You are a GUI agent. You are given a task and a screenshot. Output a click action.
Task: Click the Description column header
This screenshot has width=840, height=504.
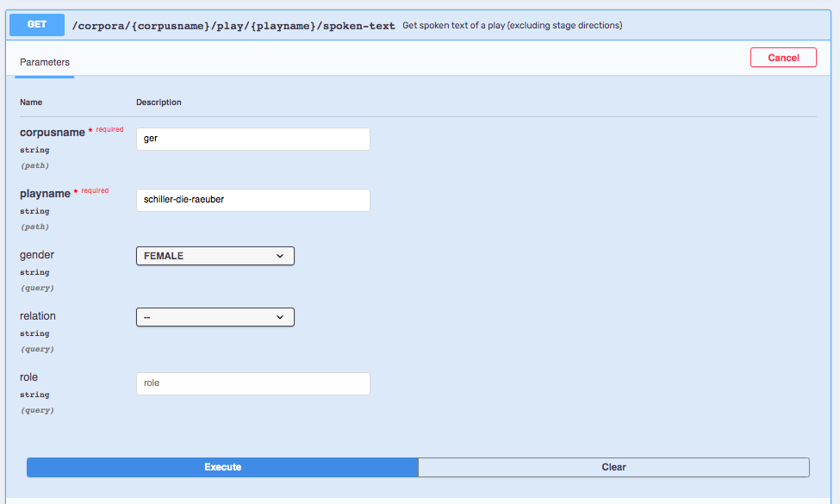pos(159,103)
